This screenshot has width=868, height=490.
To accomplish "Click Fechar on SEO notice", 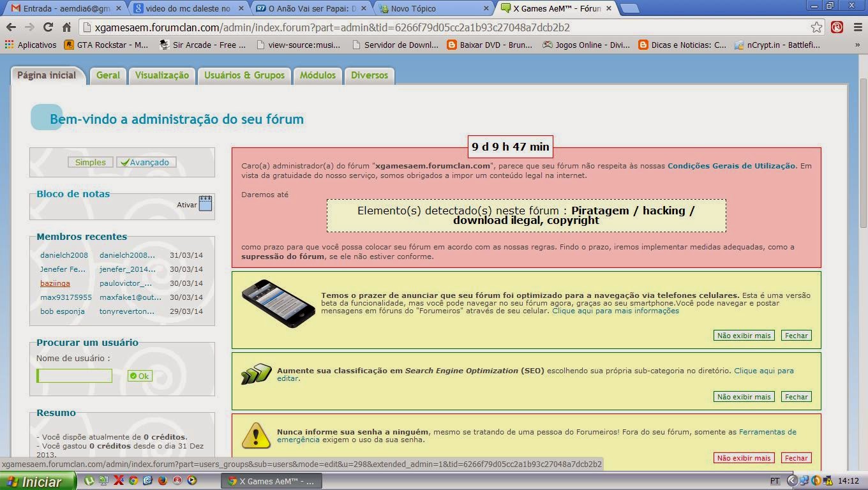I will tap(797, 397).
